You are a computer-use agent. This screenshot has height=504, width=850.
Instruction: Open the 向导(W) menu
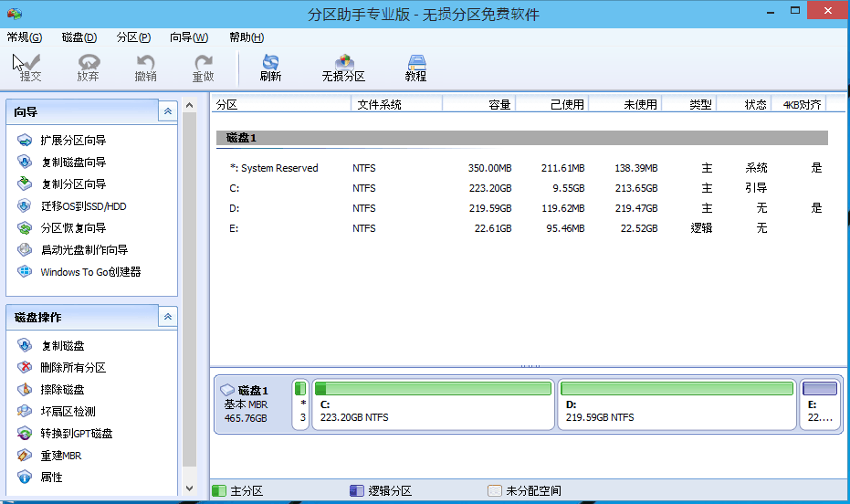click(189, 37)
